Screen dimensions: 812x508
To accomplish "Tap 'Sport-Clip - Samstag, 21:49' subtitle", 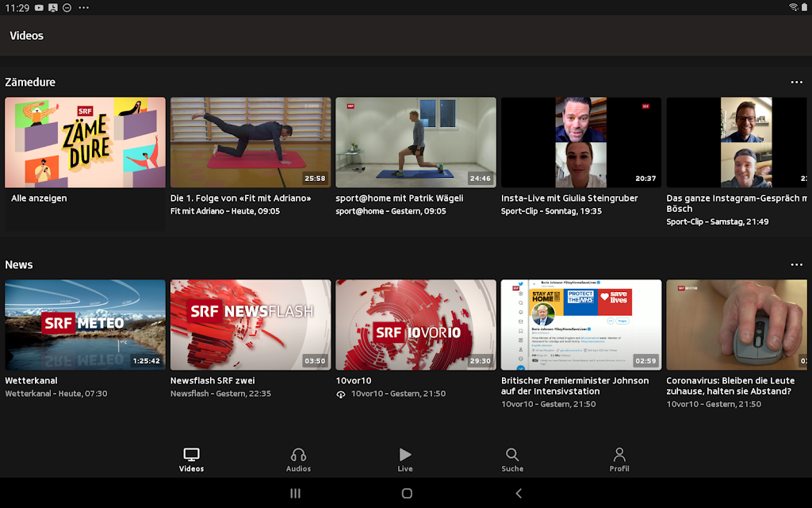I will pos(718,221).
